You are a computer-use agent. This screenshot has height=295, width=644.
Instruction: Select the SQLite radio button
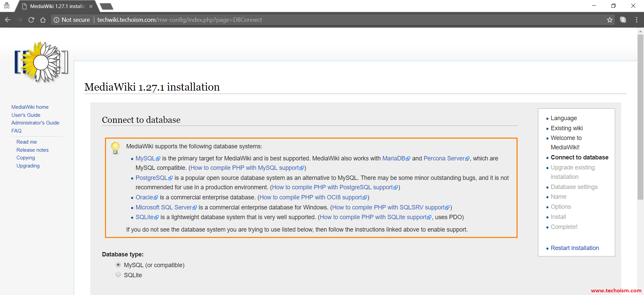coord(118,275)
